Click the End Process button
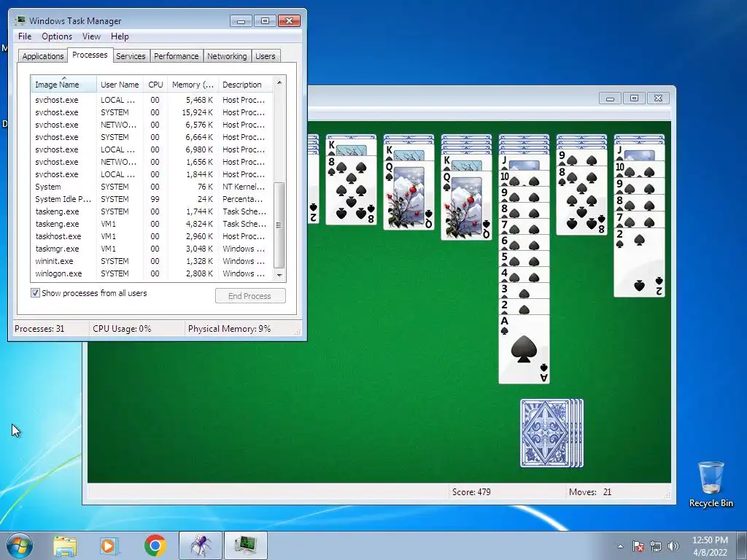This screenshot has width=747, height=560. pos(250,296)
